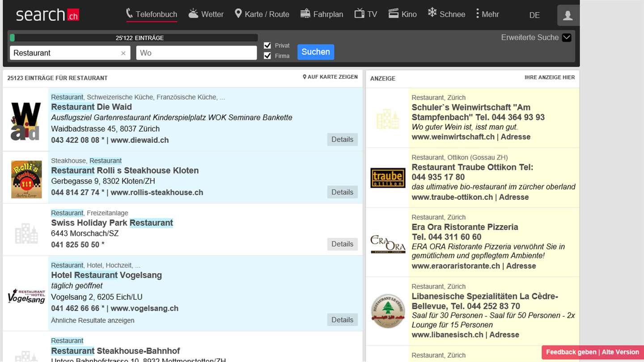Switch the DE language selector
Image resolution: width=644 pixels, height=362 pixels.
(x=534, y=15)
